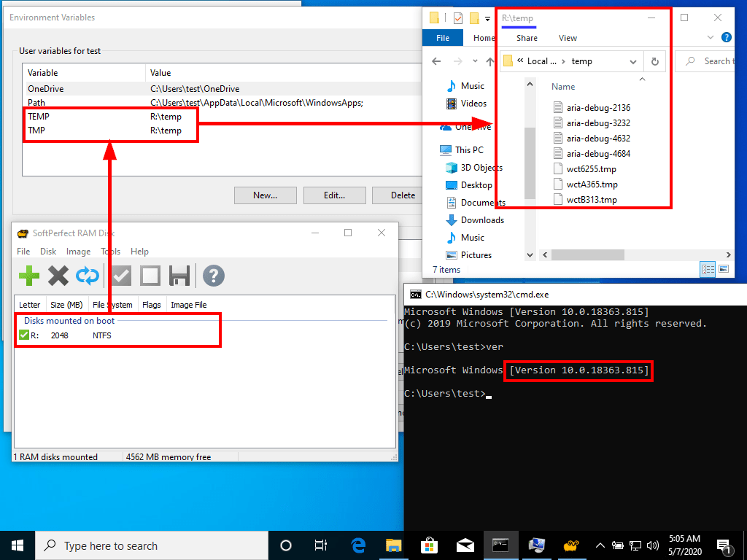Click the Cortana circle on the taskbar
Image resolution: width=747 pixels, height=560 pixels.
pyautogui.click(x=286, y=545)
